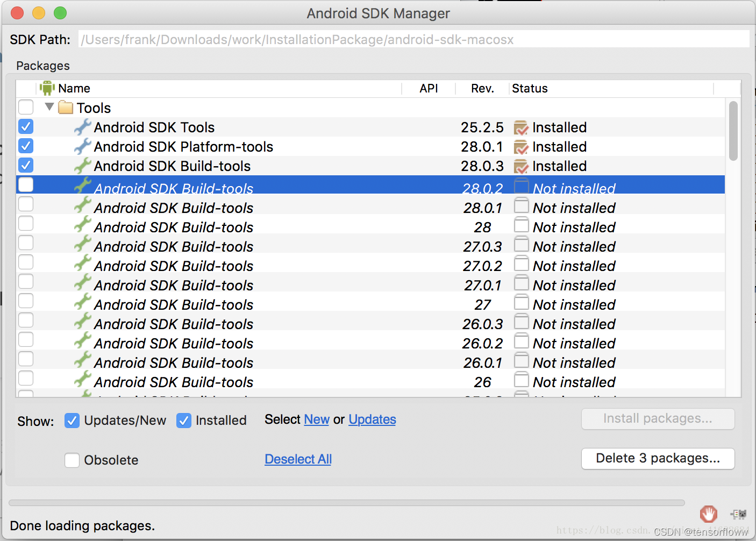
Task: Click the red stop hand icon
Action: pos(708,514)
